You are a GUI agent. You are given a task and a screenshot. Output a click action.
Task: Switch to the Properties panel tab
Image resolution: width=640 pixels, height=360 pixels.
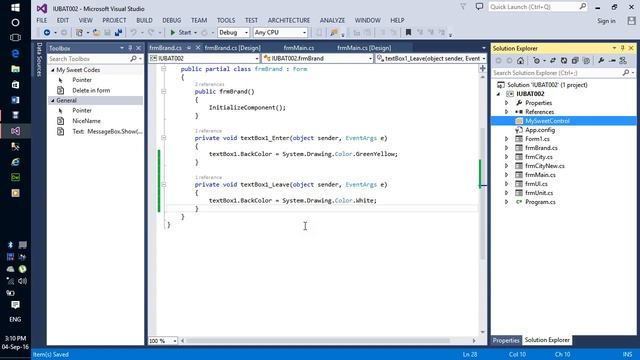506,340
